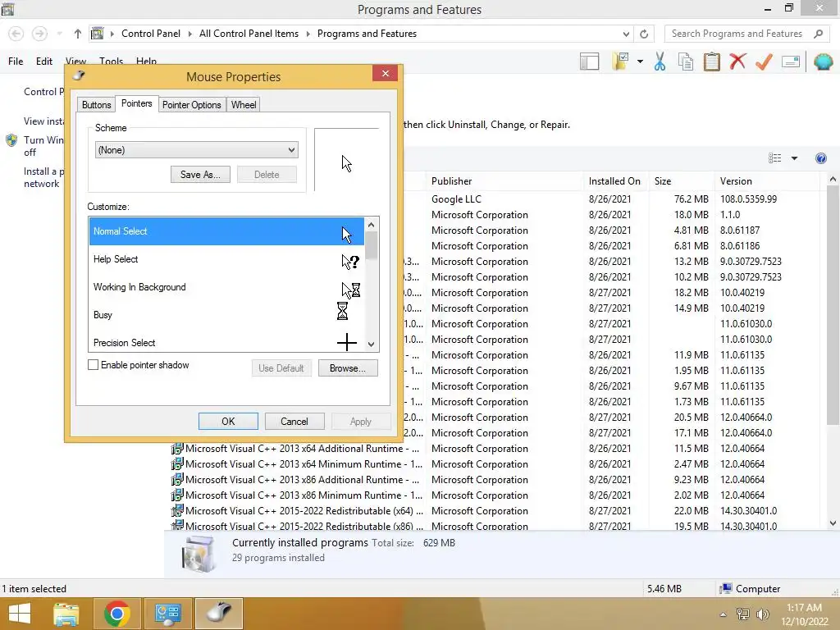This screenshot has width=840, height=630.
Task: Click pointer list scroll down arrow
Action: [372, 345]
